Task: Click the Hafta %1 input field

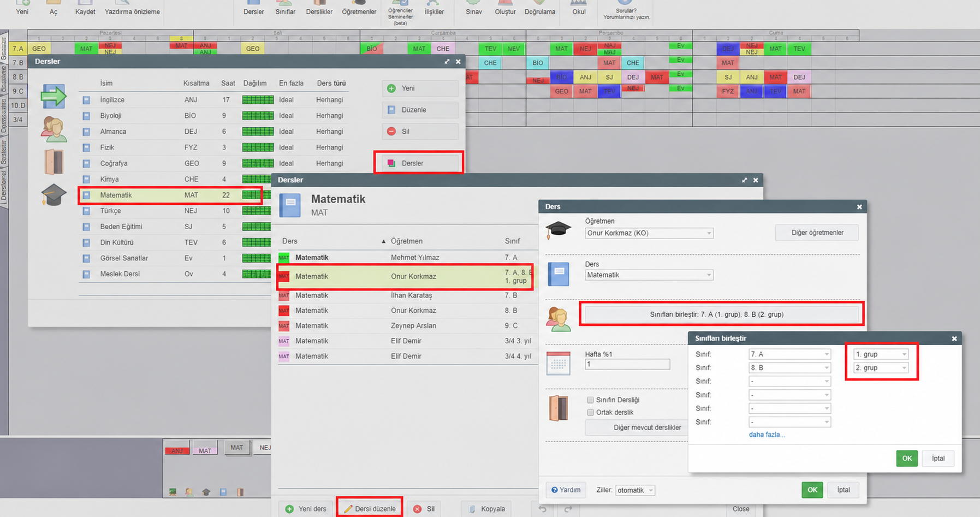Action: pos(627,364)
